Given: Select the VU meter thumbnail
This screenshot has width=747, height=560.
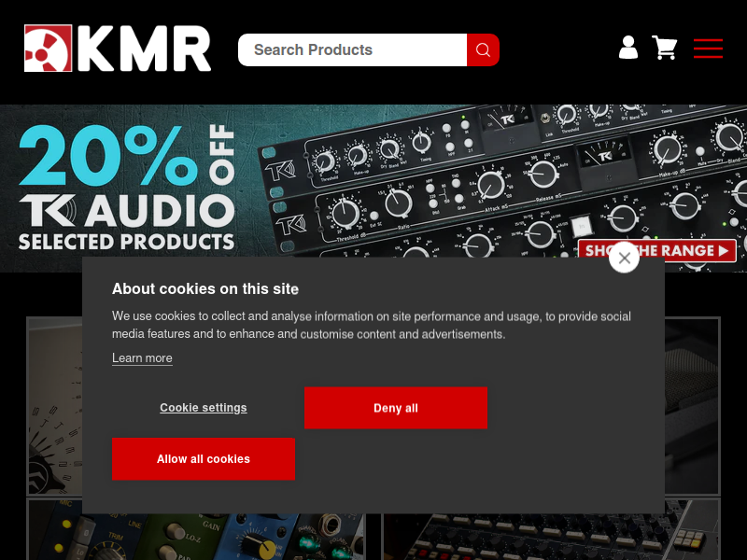Looking at the screenshot, I should (x=54, y=406).
